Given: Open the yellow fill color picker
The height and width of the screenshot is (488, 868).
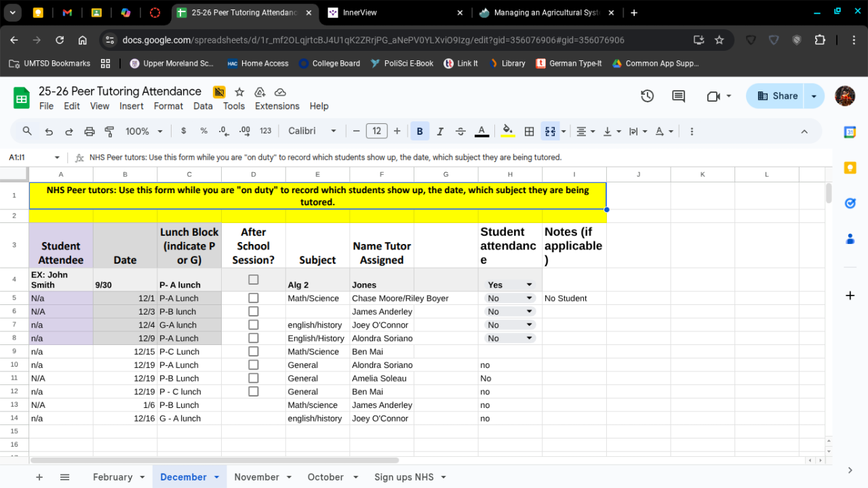Looking at the screenshot, I should (507, 131).
